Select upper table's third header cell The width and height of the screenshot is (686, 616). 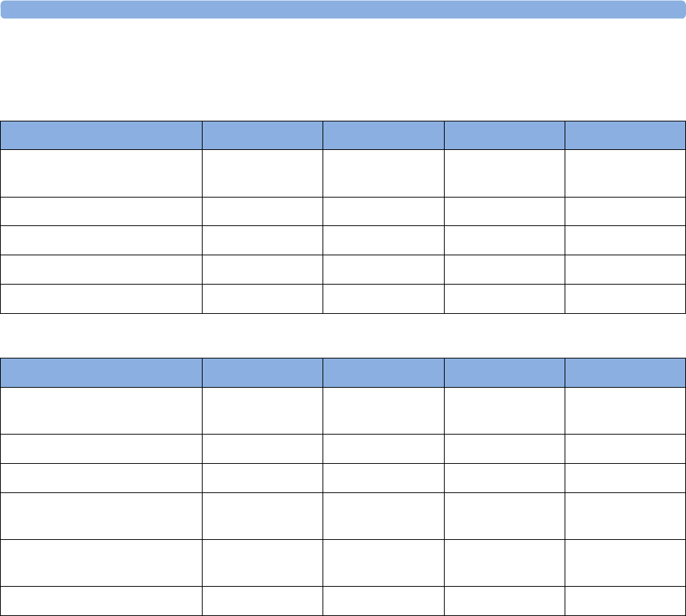click(x=384, y=135)
